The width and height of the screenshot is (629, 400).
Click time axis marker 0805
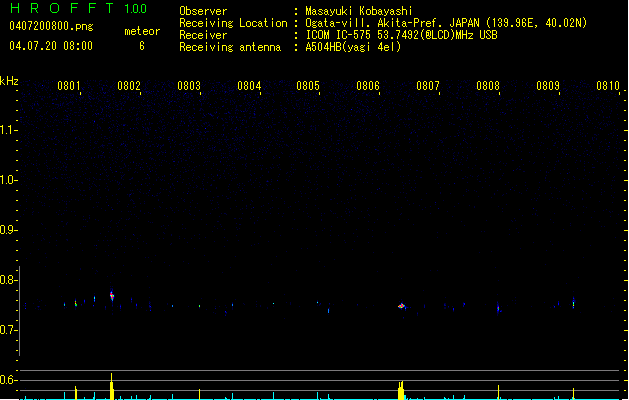point(308,86)
